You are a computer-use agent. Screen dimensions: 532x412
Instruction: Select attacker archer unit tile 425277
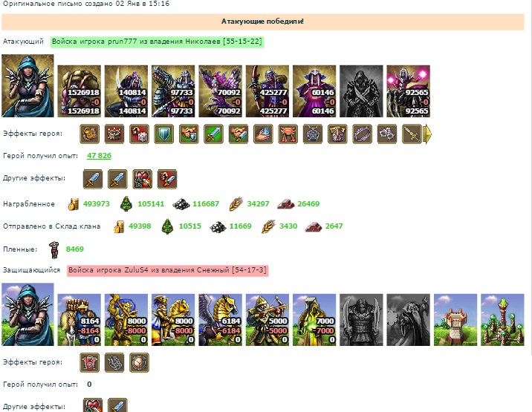click(267, 91)
